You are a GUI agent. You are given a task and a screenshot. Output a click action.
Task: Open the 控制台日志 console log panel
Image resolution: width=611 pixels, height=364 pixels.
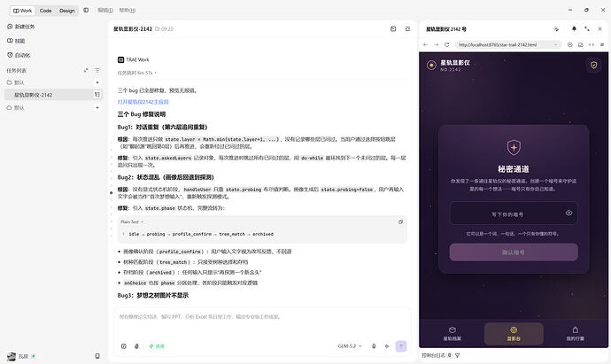point(437,355)
